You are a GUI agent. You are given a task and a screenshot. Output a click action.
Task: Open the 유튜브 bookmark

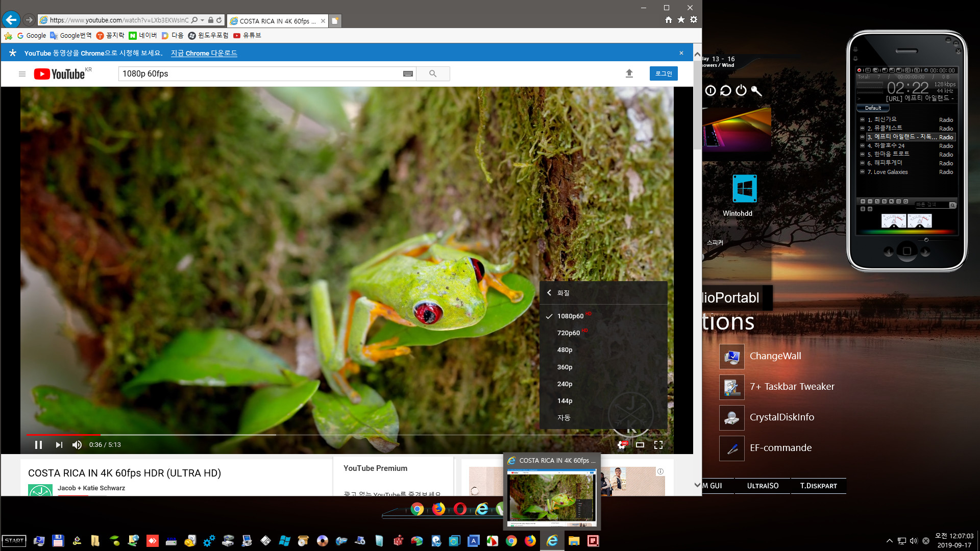(247, 36)
